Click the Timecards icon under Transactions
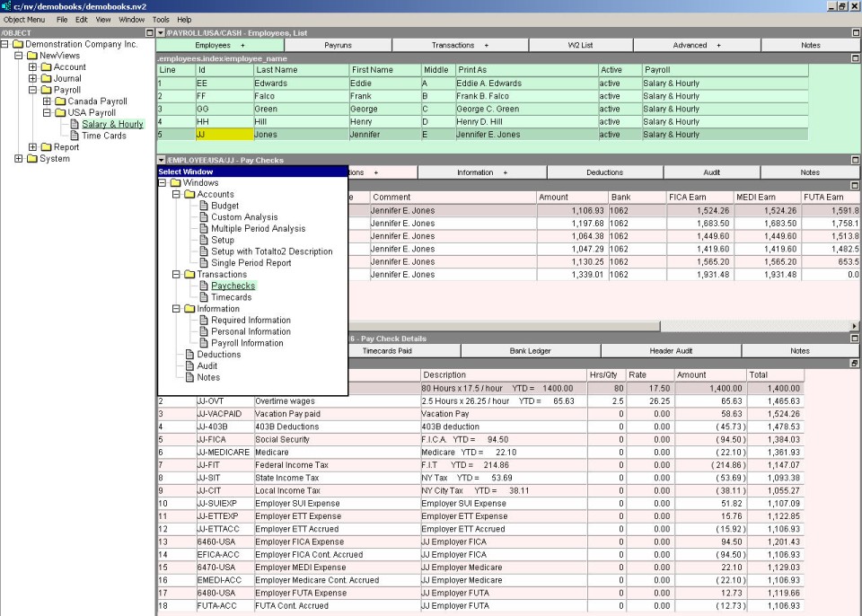Image resolution: width=862 pixels, height=616 pixels. (204, 297)
